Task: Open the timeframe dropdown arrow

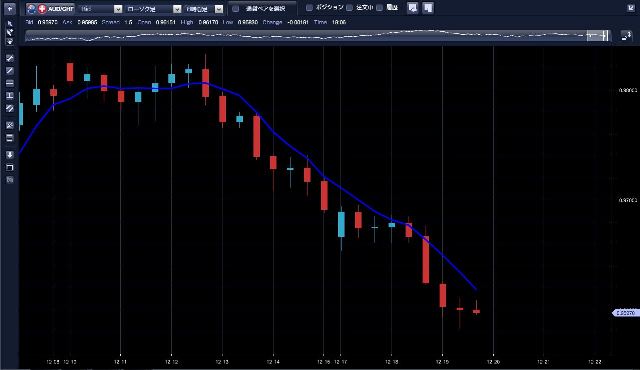Action: click(x=219, y=9)
